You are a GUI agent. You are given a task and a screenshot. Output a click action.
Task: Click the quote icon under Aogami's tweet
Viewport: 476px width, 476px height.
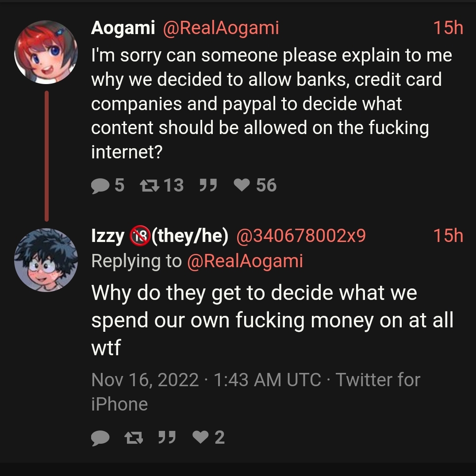[x=208, y=185]
